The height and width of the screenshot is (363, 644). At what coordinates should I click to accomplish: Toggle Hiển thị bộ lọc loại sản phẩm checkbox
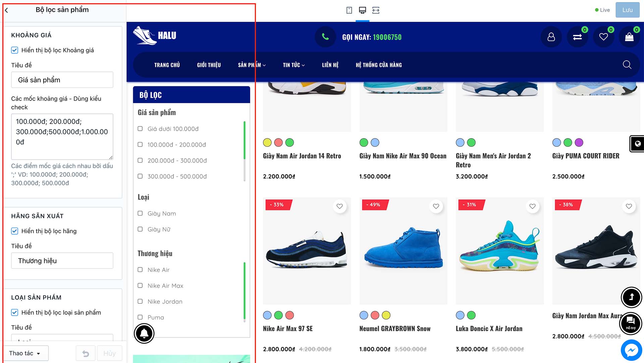coord(15,312)
